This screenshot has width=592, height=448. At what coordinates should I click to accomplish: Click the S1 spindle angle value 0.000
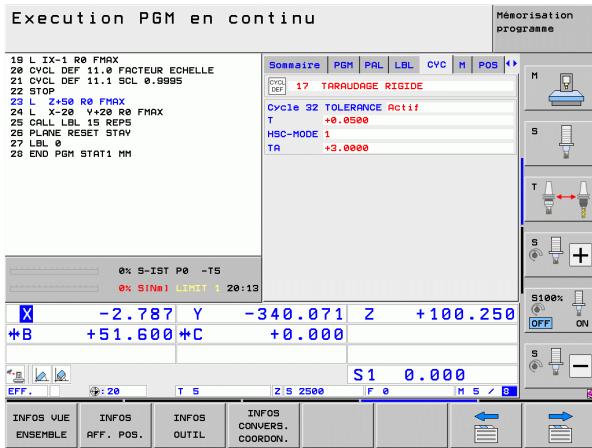tap(434, 375)
